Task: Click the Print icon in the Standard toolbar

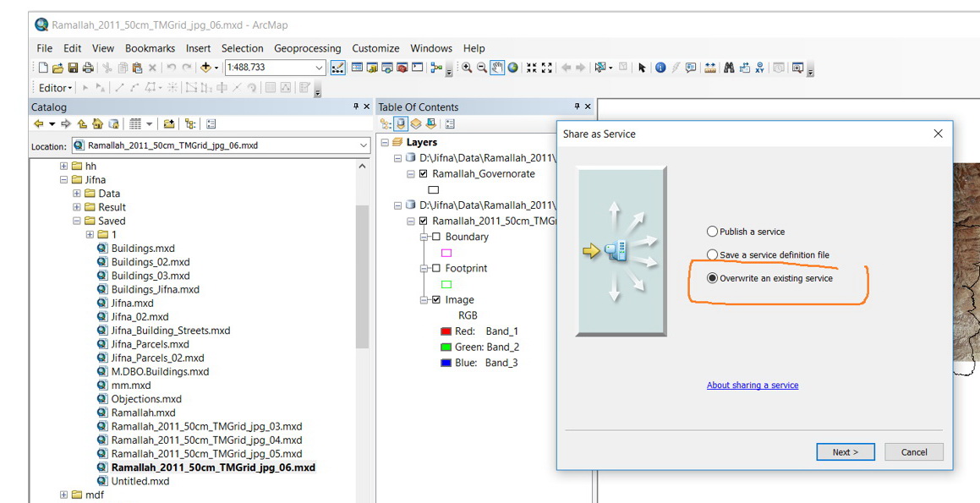Action: click(88, 68)
